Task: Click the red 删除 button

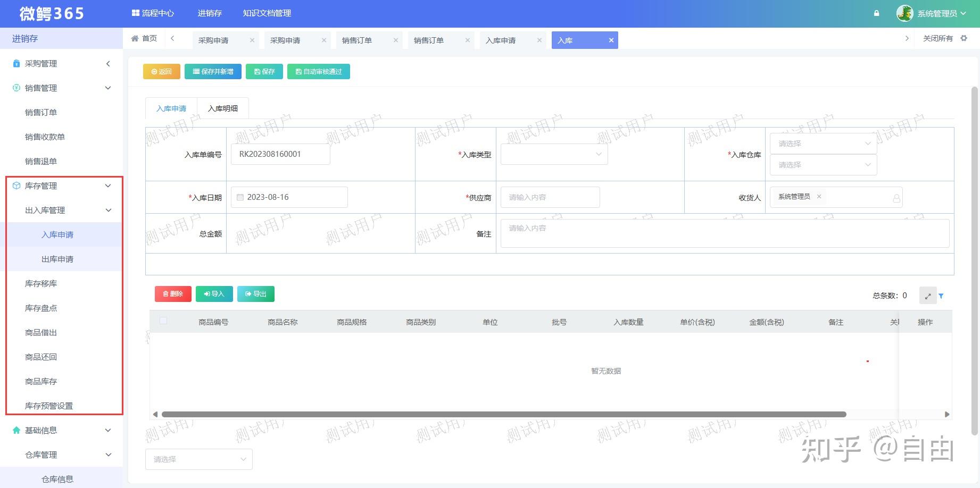Action: point(173,294)
